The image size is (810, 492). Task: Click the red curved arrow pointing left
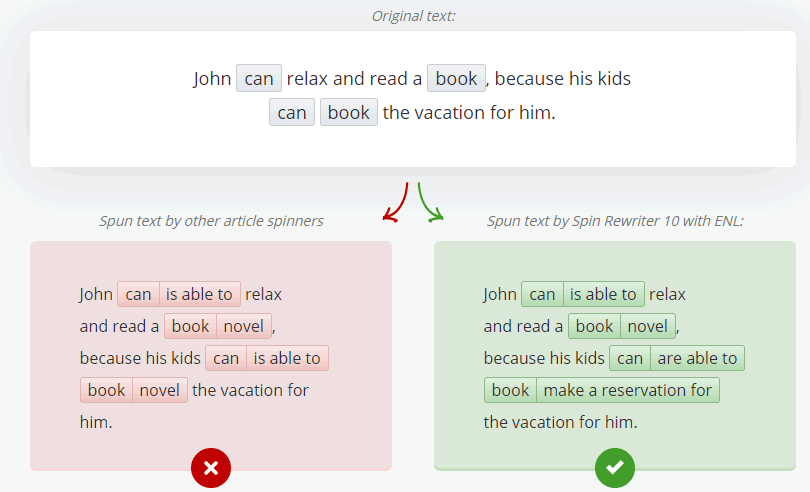pos(396,201)
